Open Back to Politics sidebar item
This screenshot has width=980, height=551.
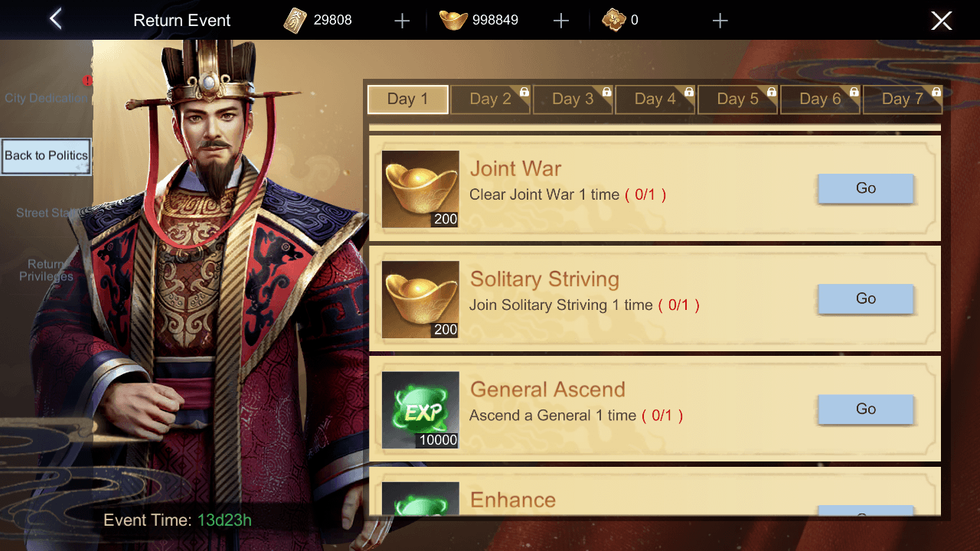point(46,156)
